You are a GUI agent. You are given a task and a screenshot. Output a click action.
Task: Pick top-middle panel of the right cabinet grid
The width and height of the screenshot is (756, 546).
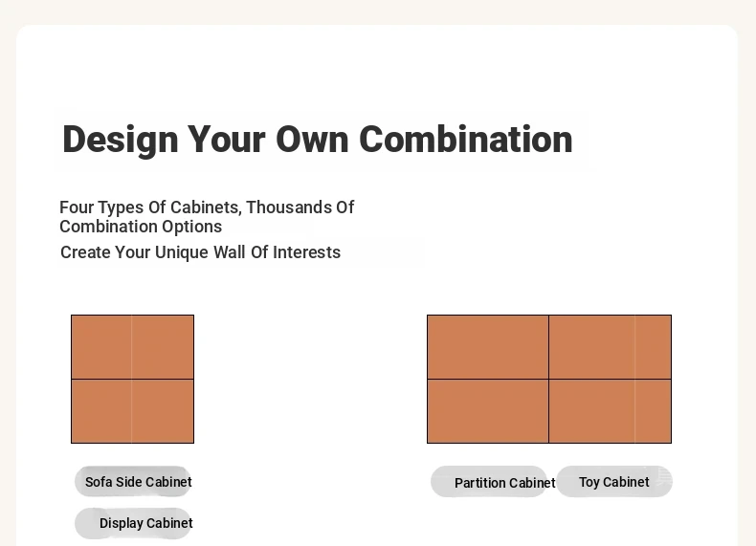[x=591, y=347]
